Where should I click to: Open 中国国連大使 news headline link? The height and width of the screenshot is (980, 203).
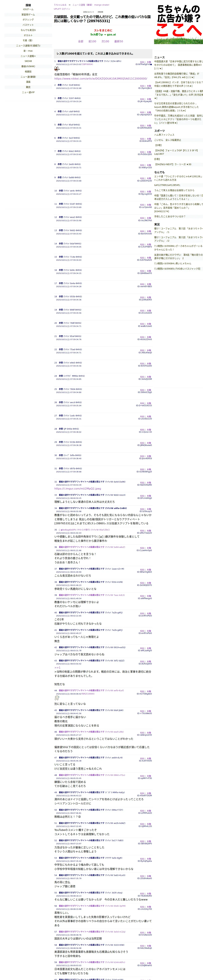[x=179, y=65]
